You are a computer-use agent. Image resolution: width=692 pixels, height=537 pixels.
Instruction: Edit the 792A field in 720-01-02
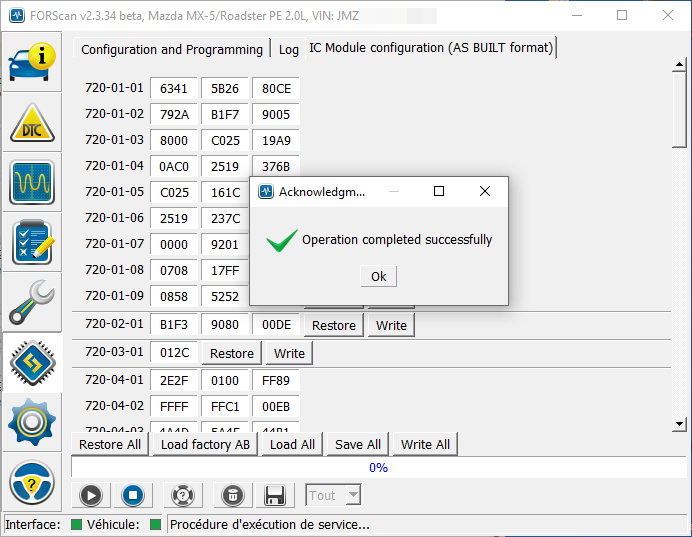click(x=174, y=115)
